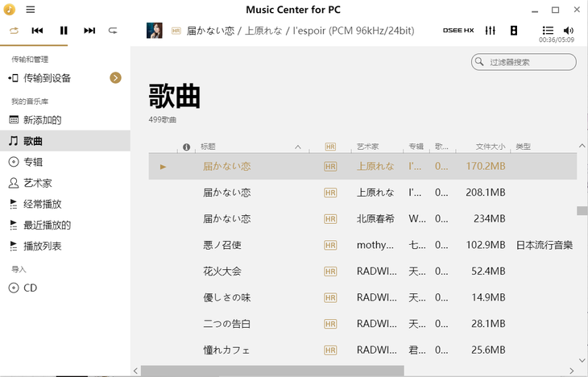Select 届かない恋 by 北原春希

362,218
